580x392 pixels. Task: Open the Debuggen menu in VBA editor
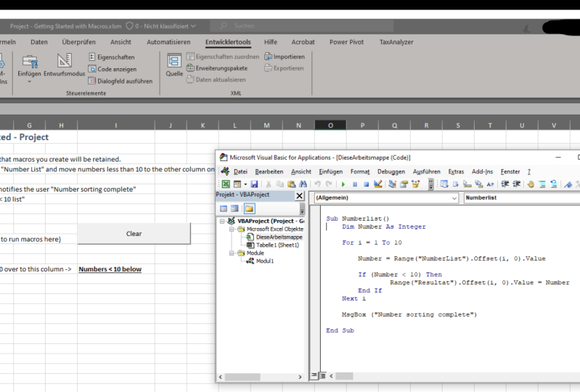click(391, 171)
